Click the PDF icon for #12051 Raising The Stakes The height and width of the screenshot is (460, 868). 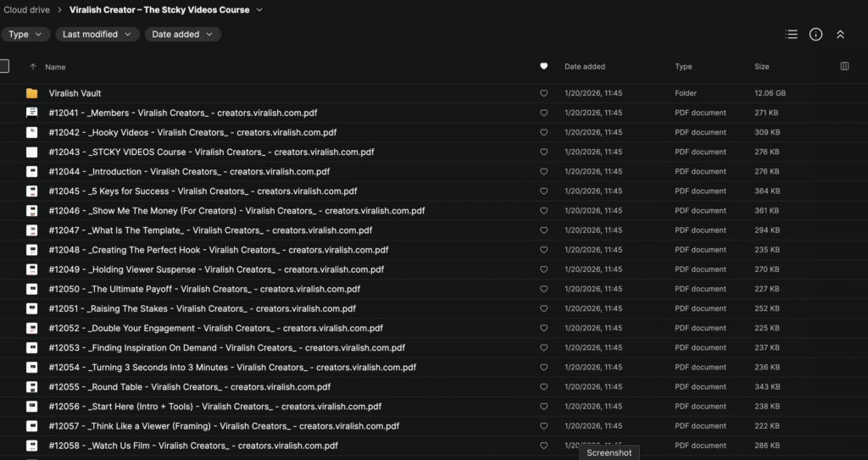[x=32, y=309]
